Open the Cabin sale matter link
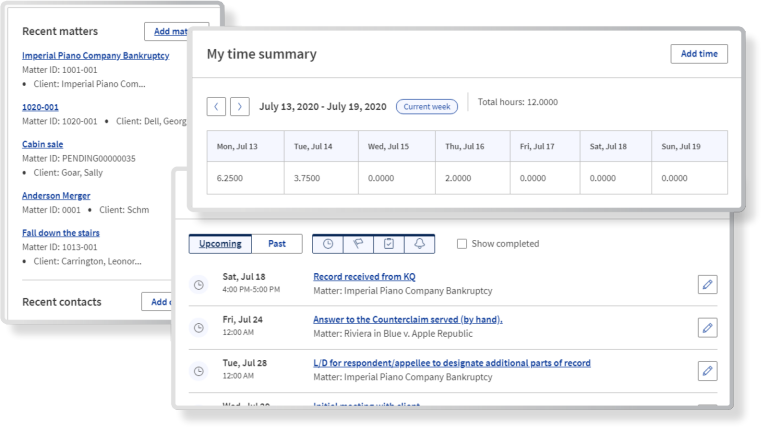 [x=42, y=144]
